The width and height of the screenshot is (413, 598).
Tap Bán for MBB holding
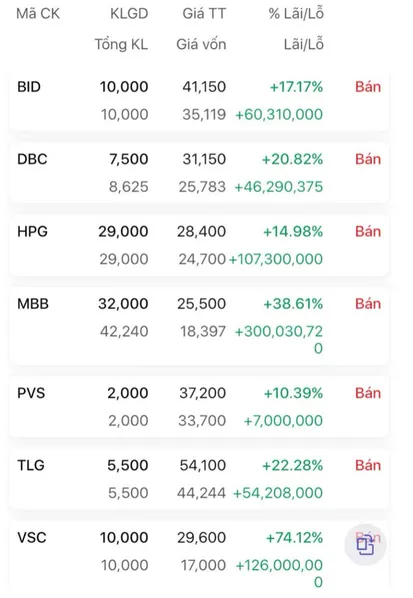click(368, 304)
